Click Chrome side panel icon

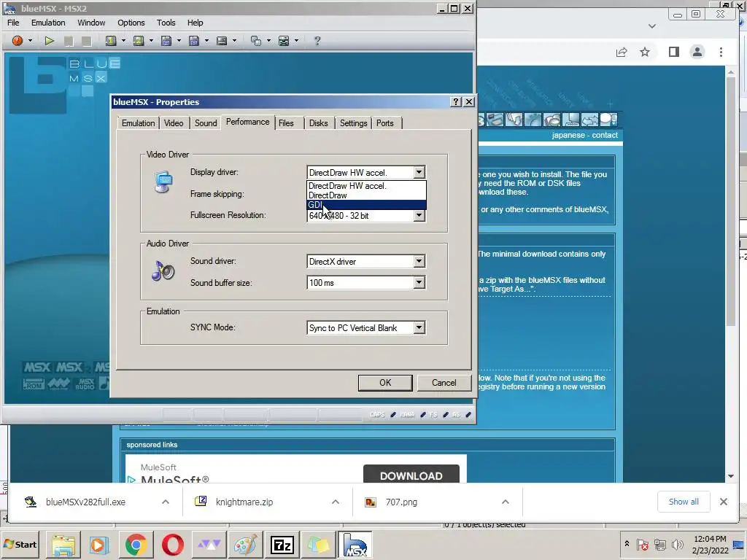click(x=673, y=52)
